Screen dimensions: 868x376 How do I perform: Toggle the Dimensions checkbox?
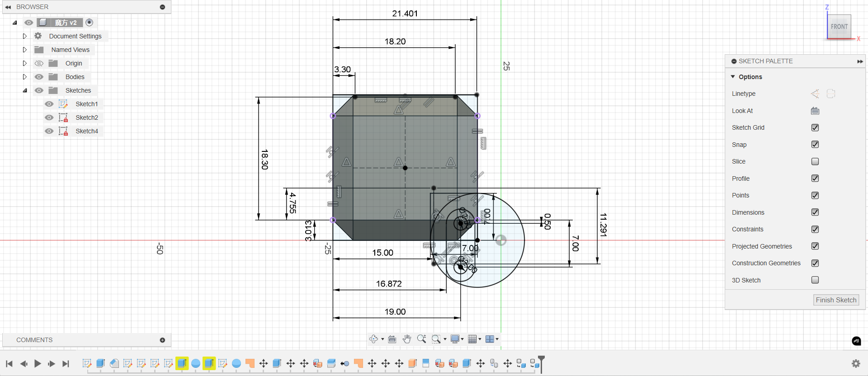pos(815,212)
